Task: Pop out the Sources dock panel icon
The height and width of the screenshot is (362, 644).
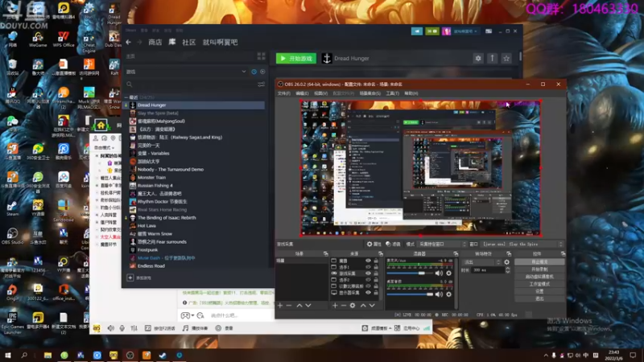Action: pos(380,253)
